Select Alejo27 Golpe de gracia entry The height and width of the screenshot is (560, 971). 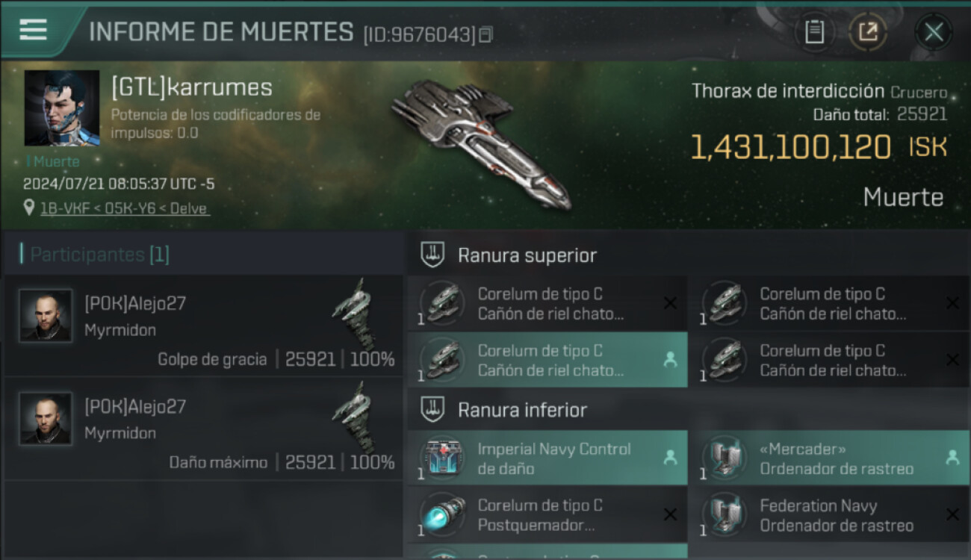click(x=203, y=326)
